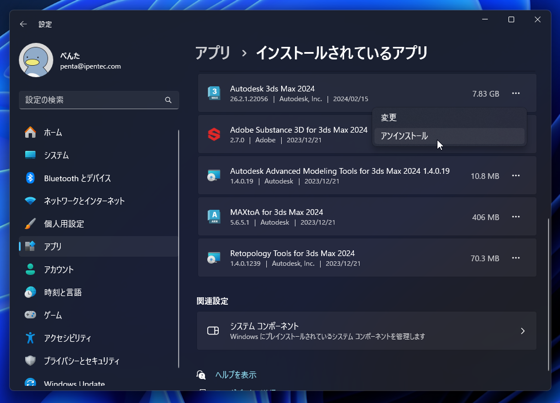This screenshot has width=560, height=403.
Task: Choose 変更 in the context menu
Action: [449, 118]
